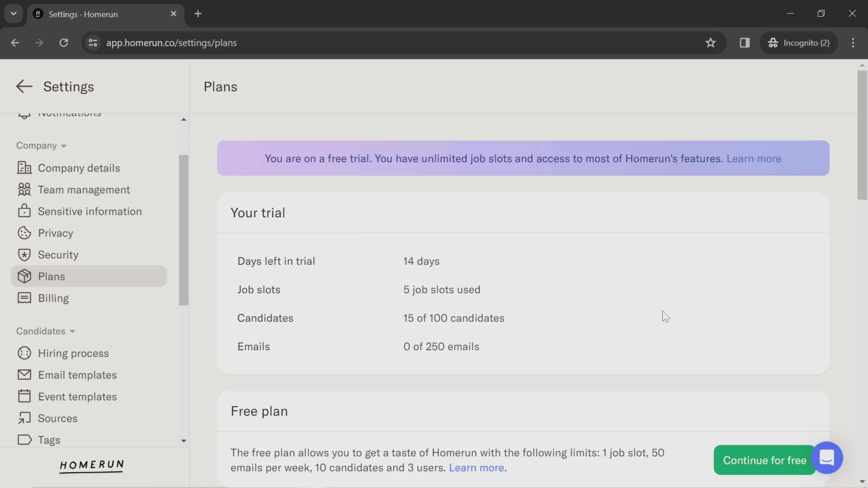Click Continue for free button

pyautogui.click(x=765, y=459)
